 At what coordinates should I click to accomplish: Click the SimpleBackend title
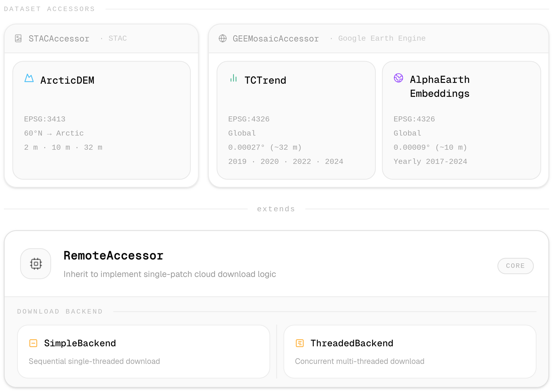[80, 343]
